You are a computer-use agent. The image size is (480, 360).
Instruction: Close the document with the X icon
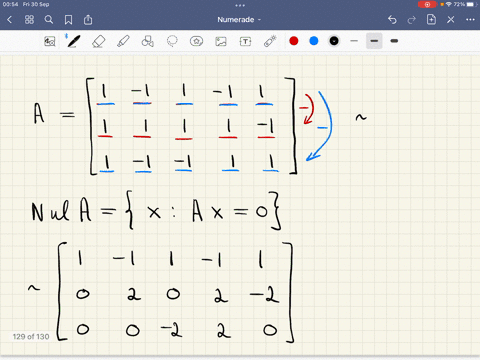point(451,20)
